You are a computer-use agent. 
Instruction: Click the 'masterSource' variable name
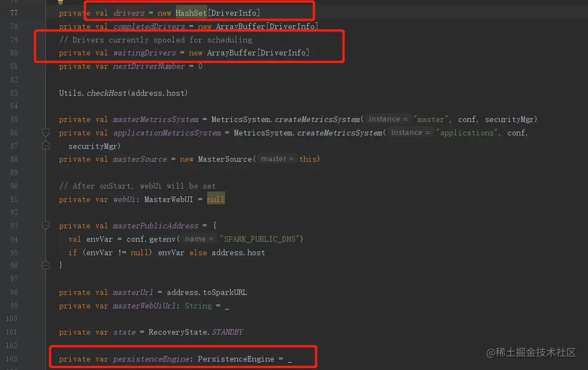140,160
